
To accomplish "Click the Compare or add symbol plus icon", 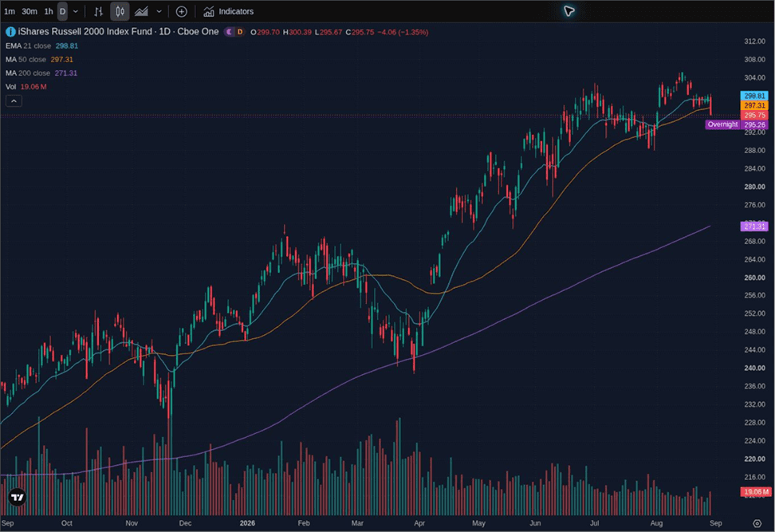I will click(x=182, y=11).
